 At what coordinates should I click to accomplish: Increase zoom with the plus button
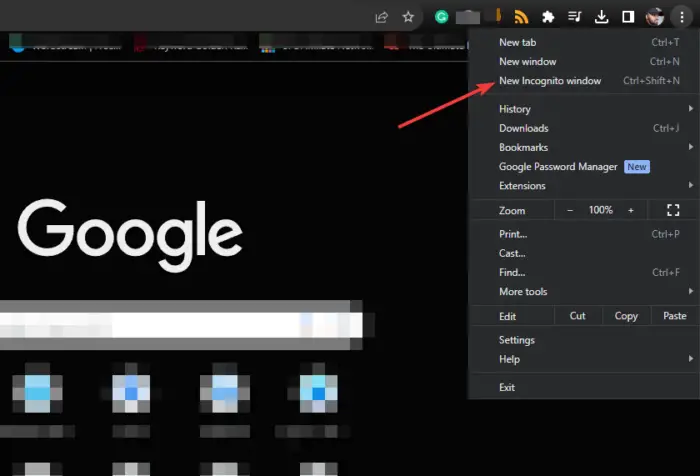coord(631,210)
